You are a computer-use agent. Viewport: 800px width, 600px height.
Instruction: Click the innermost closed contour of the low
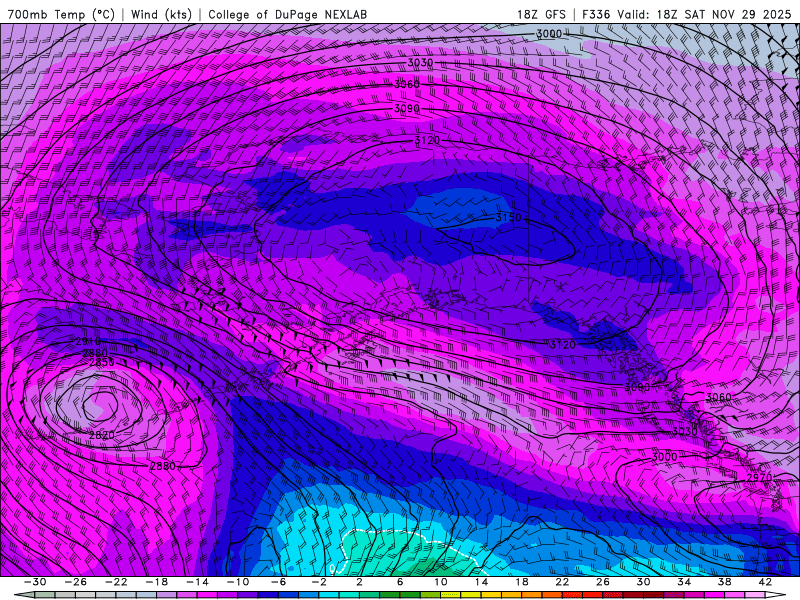click(101, 405)
